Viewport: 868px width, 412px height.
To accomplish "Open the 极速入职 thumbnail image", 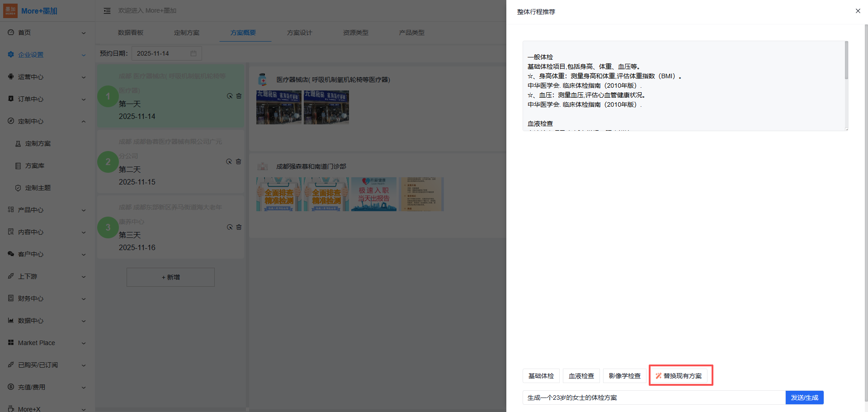I will tap(373, 194).
